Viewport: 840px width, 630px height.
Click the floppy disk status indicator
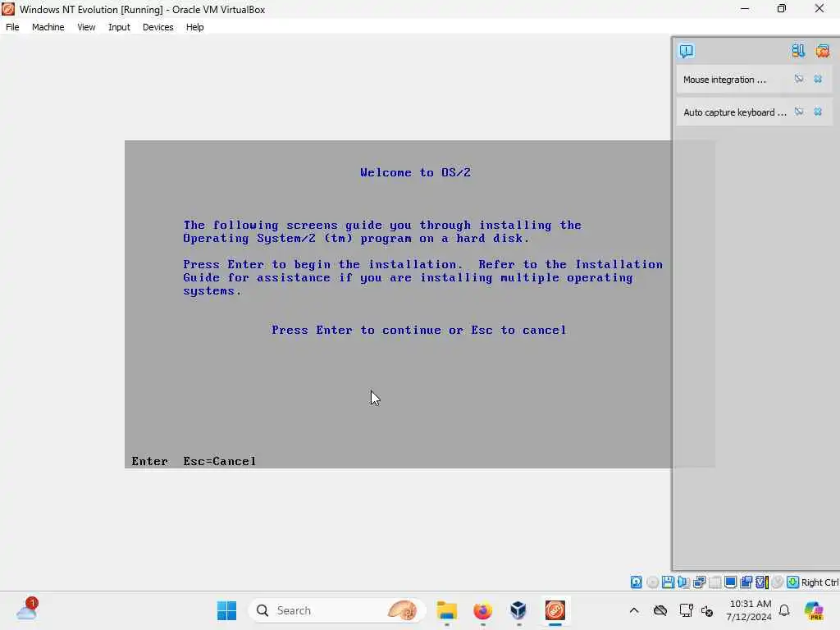pos(668,582)
